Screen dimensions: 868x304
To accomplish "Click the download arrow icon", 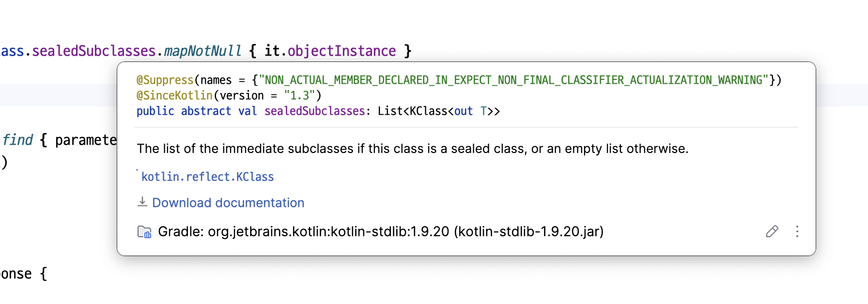I will (x=142, y=202).
